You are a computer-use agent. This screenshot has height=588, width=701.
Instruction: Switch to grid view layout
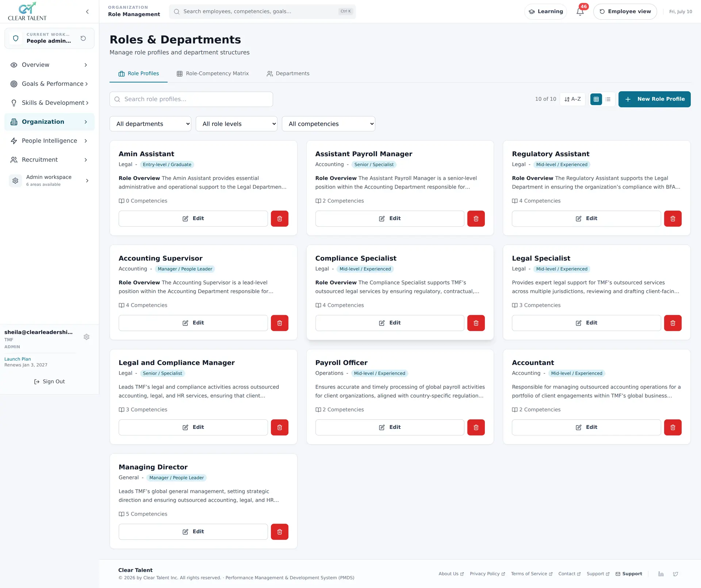click(596, 99)
